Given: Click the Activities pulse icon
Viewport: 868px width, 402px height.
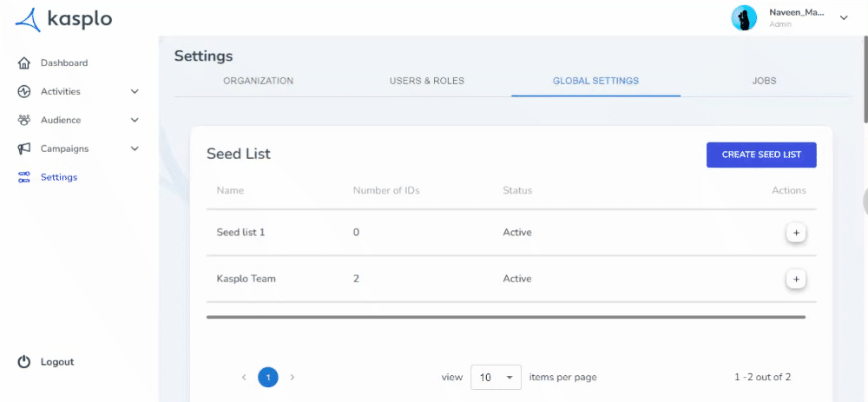Looking at the screenshot, I should (23, 91).
